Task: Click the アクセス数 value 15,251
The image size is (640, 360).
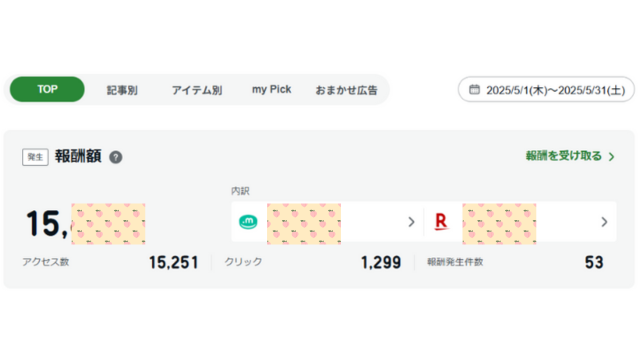Action: point(174,262)
